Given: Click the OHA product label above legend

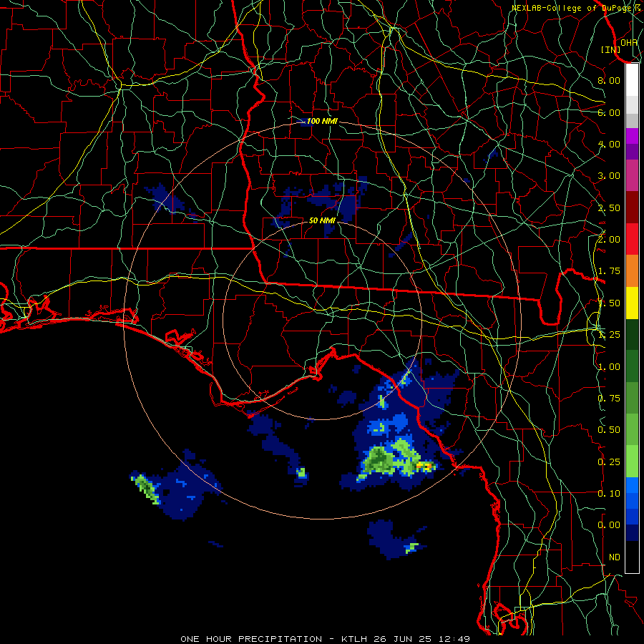Looking at the screenshot, I should pos(629,43).
